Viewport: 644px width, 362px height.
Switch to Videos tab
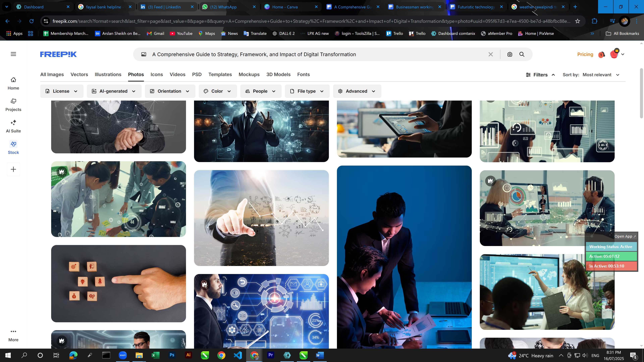click(177, 74)
